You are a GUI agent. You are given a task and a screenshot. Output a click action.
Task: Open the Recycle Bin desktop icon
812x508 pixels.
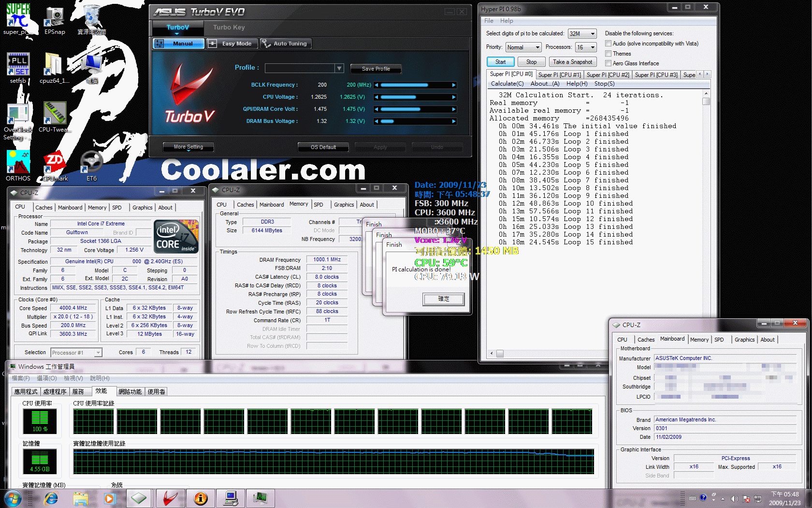click(x=91, y=19)
